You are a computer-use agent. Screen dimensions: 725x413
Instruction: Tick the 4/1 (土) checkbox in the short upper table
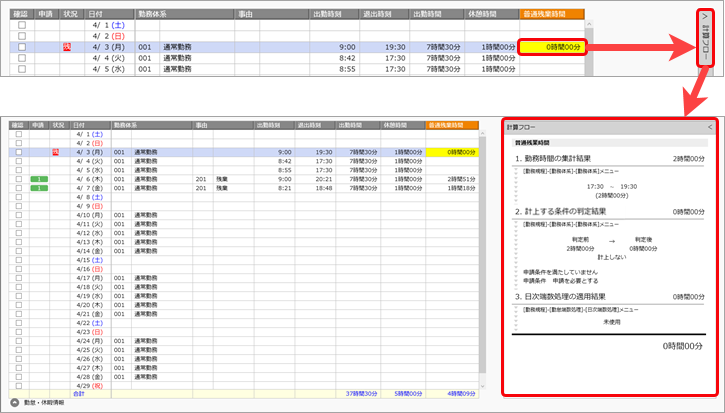click(22, 25)
